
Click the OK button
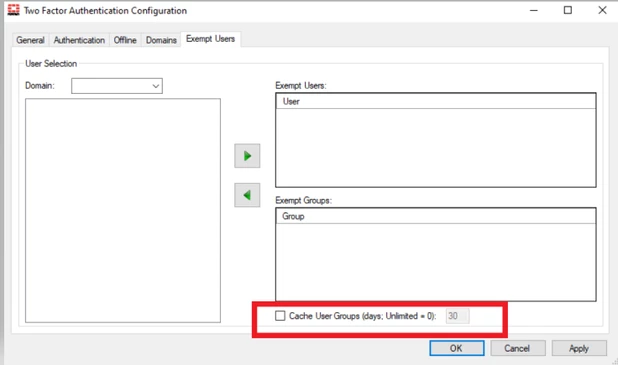pyautogui.click(x=457, y=348)
